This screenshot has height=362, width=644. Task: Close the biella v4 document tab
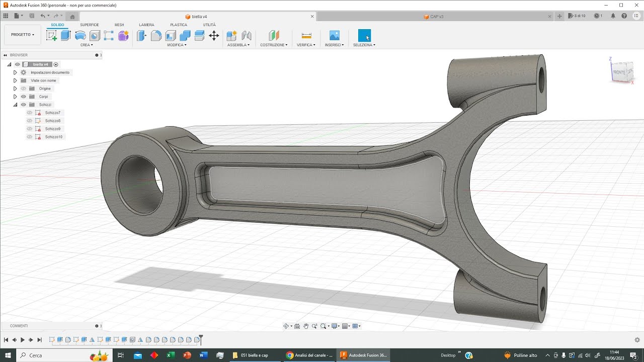tap(312, 17)
